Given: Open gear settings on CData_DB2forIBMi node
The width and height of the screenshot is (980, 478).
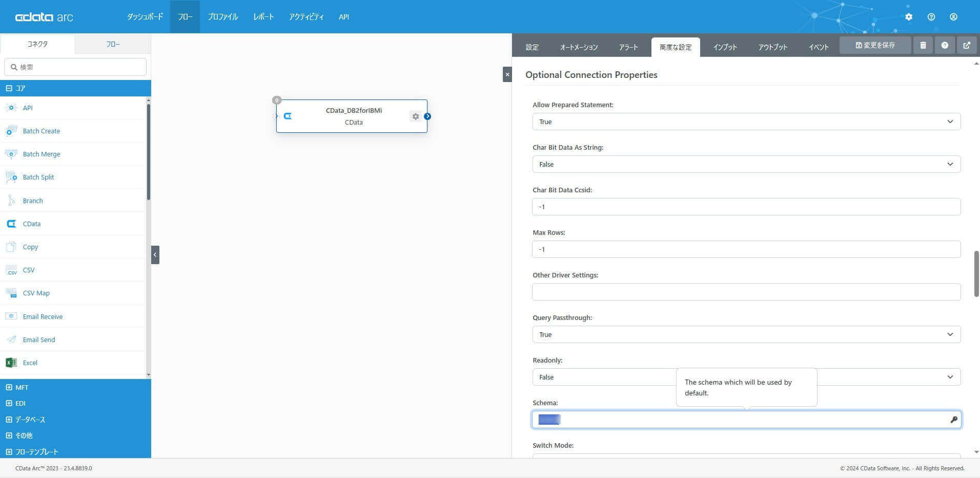Looking at the screenshot, I should (x=415, y=116).
